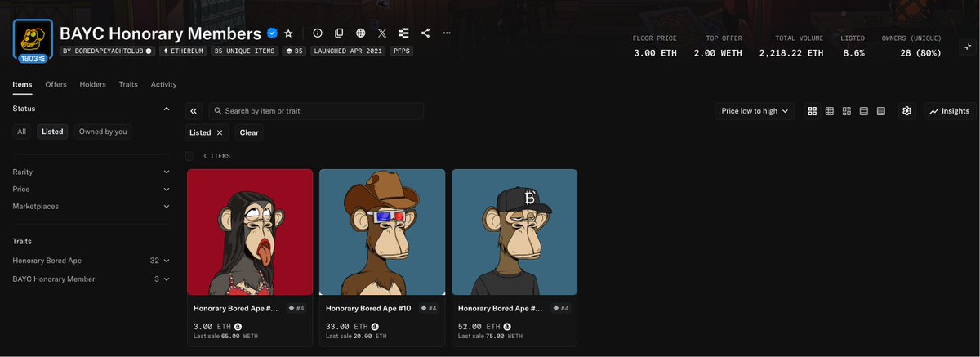Open the three-dot more options menu
The height and width of the screenshot is (357, 980).
click(447, 33)
